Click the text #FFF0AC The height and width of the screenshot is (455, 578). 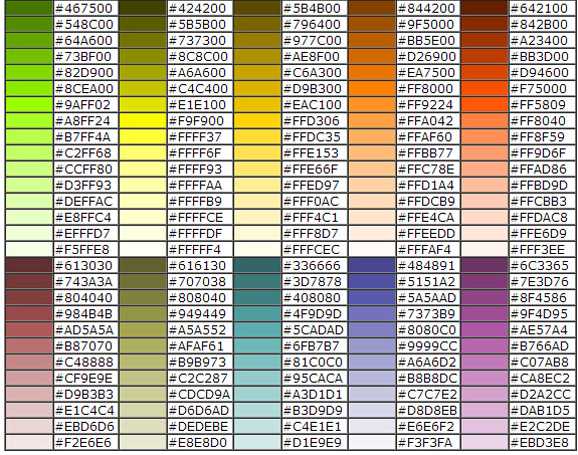coord(311,201)
